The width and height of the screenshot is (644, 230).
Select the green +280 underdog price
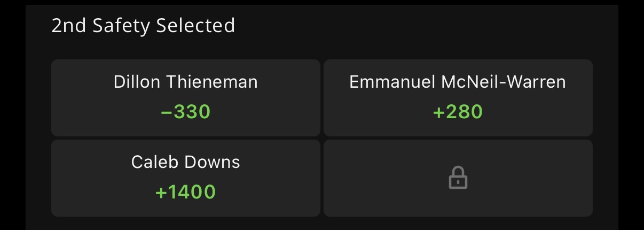click(458, 112)
